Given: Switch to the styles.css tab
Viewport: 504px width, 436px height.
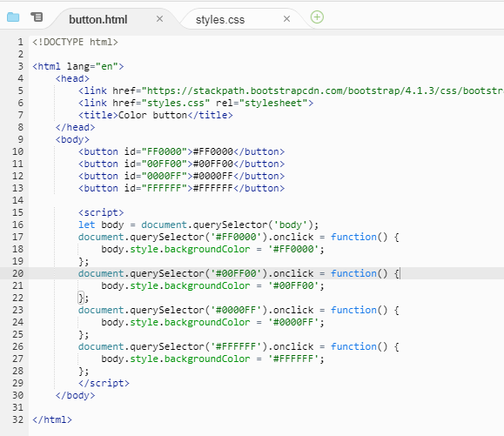Looking at the screenshot, I should pyautogui.click(x=220, y=20).
